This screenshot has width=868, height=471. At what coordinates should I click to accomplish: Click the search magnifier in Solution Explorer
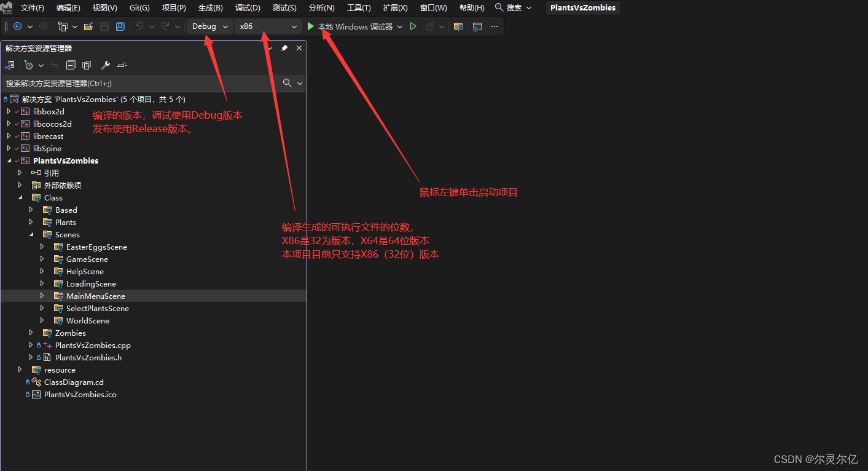click(x=287, y=83)
